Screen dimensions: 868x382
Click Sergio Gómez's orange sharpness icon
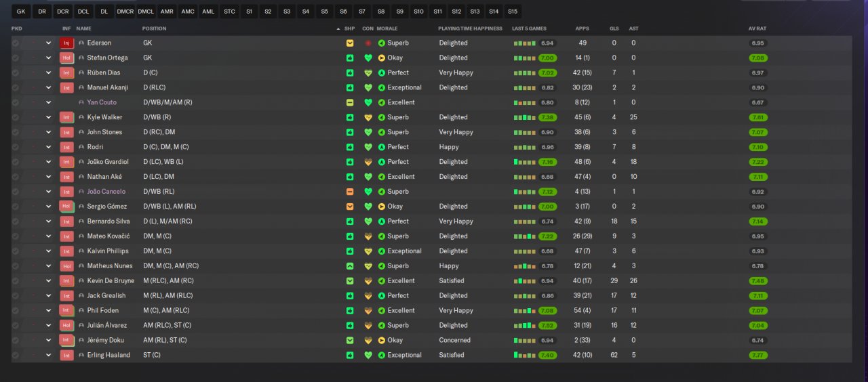350,207
